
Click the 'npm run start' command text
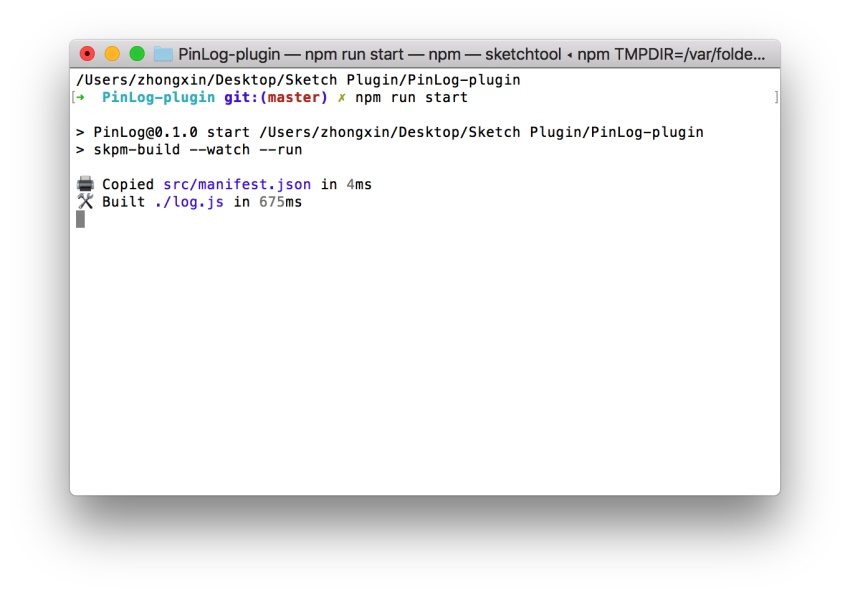coord(411,98)
